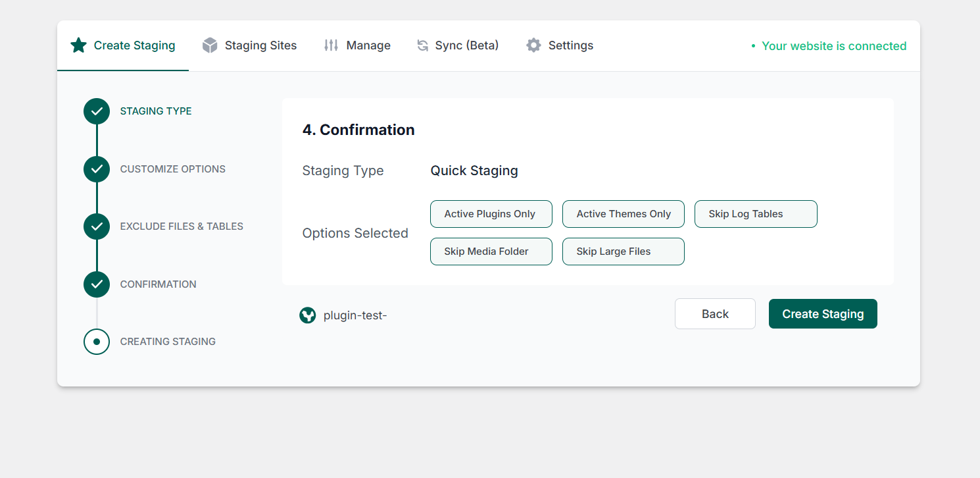Viewport: 980px width, 478px height.
Task: Click the Back button
Action: [715, 314]
